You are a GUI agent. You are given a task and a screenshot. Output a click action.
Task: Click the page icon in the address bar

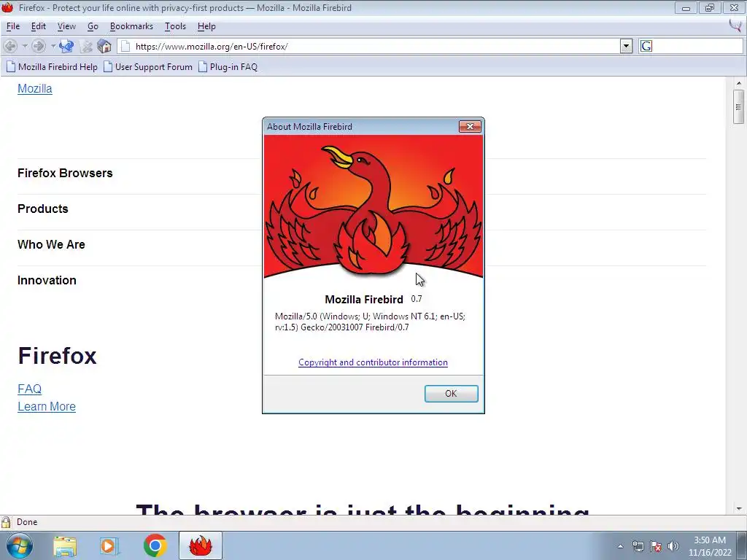pos(125,46)
